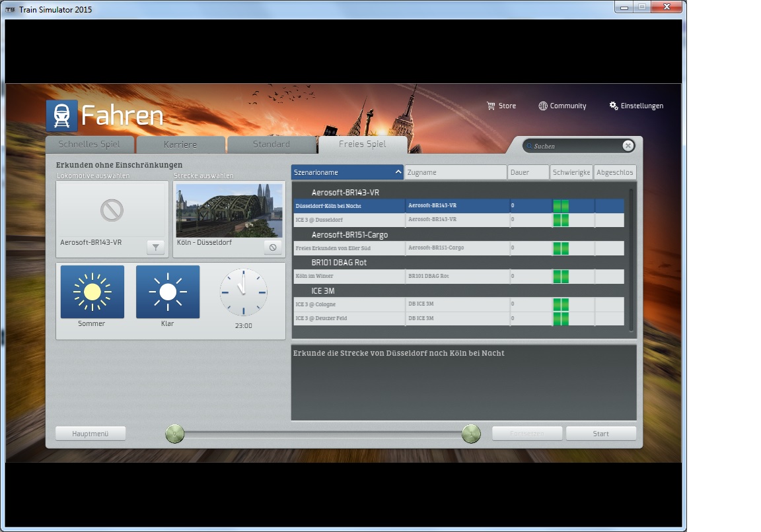Screen dimensions: 761x532
Task: Click the Start button
Action: click(601, 434)
